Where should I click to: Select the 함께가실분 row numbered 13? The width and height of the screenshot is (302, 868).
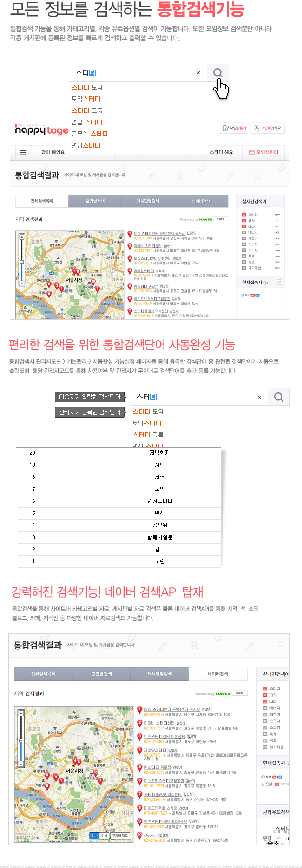[119, 537]
